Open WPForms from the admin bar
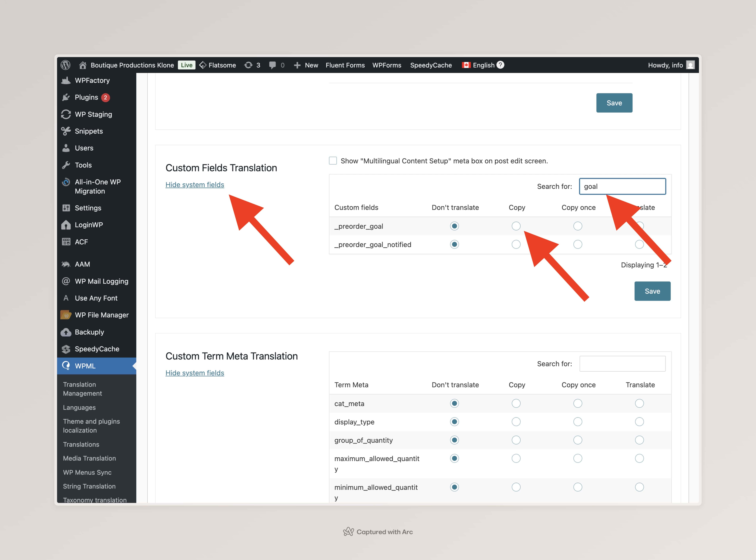Image resolution: width=756 pixels, height=560 pixels. [x=387, y=65]
